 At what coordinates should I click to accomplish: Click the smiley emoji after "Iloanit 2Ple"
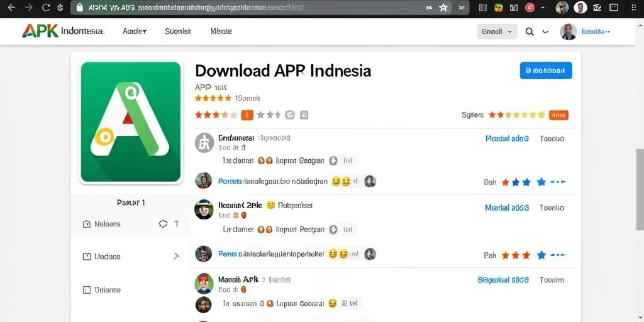point(270,204)
